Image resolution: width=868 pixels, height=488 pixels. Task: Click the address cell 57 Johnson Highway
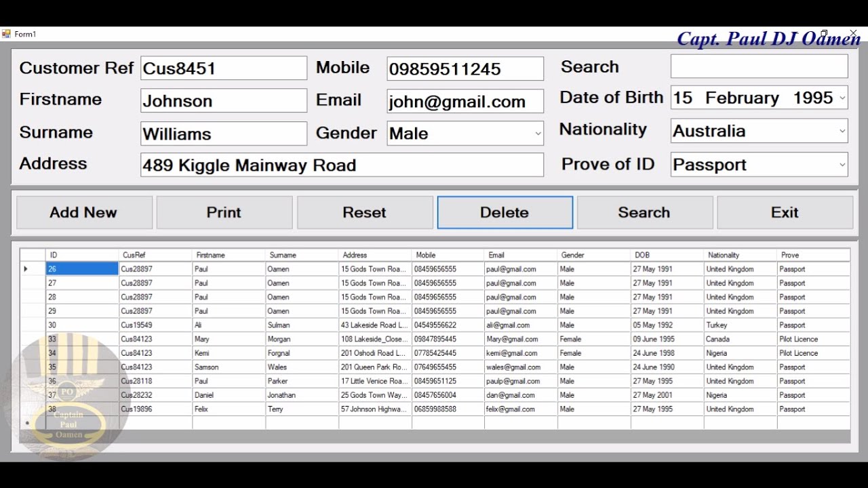[x=375, y=409]
